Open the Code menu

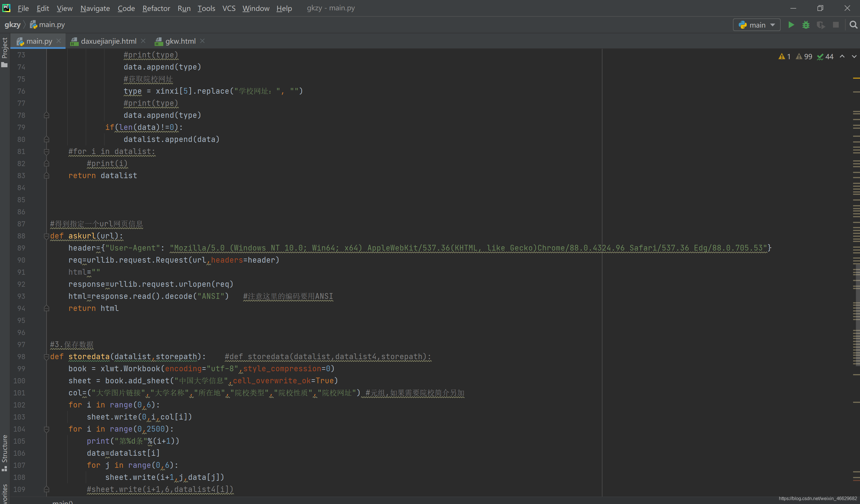[126, 8]
